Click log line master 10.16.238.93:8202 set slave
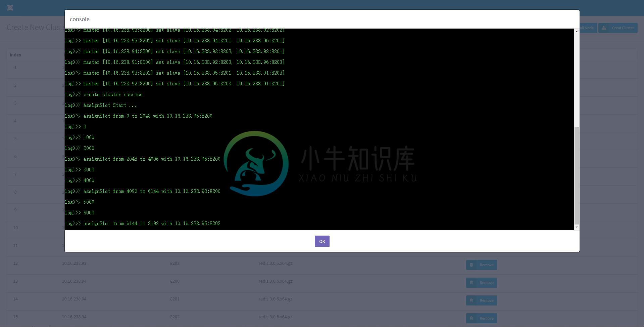The height and width of the screenshot is (327, 644). (175, 73)
